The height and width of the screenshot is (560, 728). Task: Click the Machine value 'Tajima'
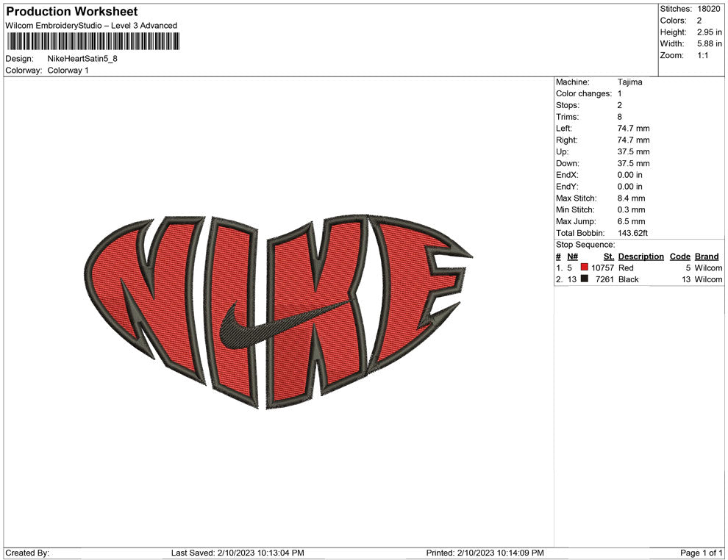629,82
